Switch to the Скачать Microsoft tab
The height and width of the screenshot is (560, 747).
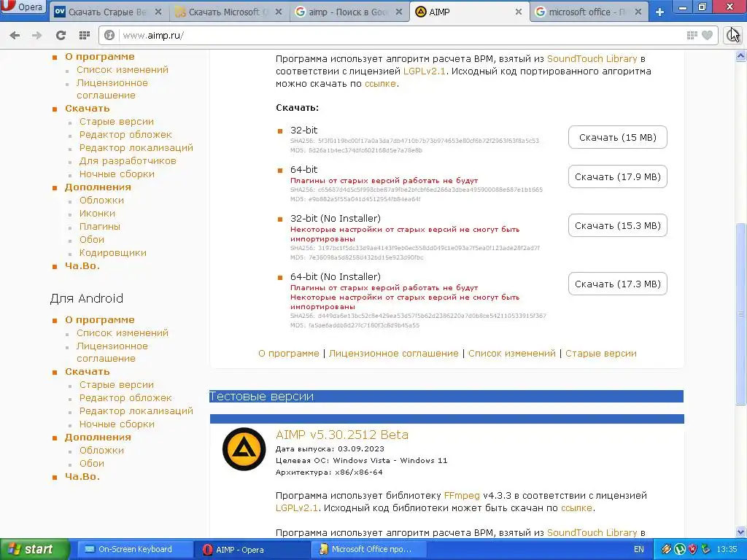point(228,12)
